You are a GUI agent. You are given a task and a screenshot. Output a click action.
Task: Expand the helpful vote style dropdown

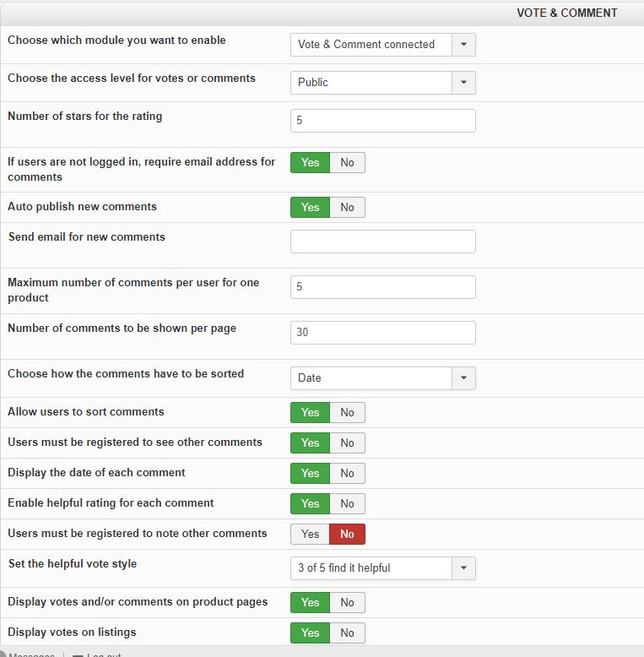tap(382, 568)
